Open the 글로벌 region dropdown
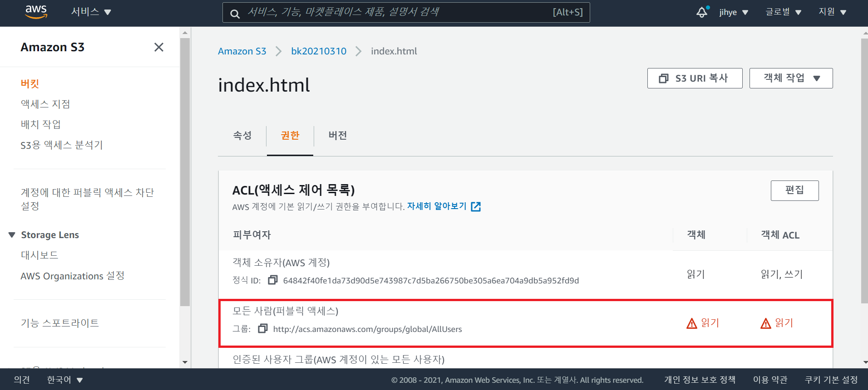 point(783,12)
